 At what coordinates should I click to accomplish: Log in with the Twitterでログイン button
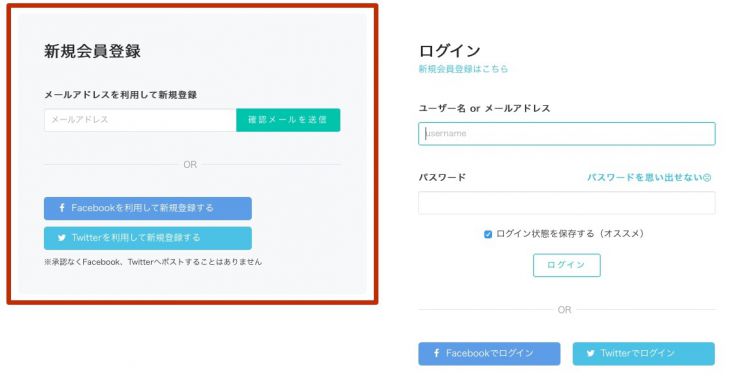pyautogui.click(x=644, y=354)
